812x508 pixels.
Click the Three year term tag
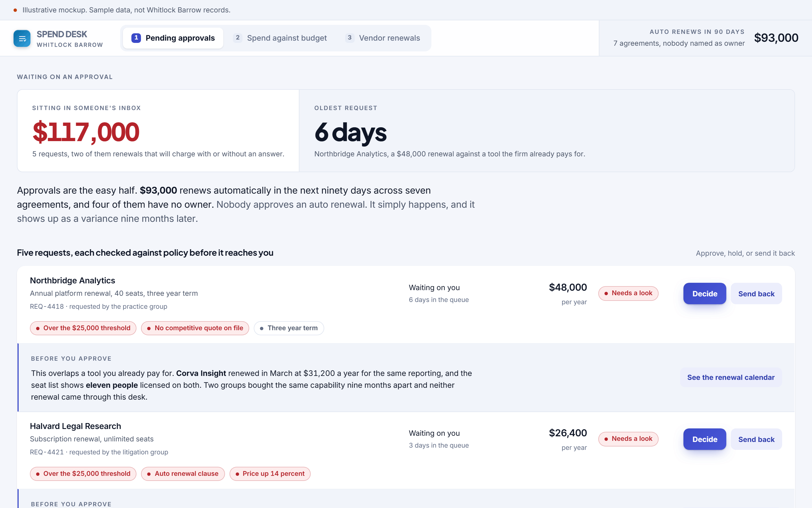289,328
